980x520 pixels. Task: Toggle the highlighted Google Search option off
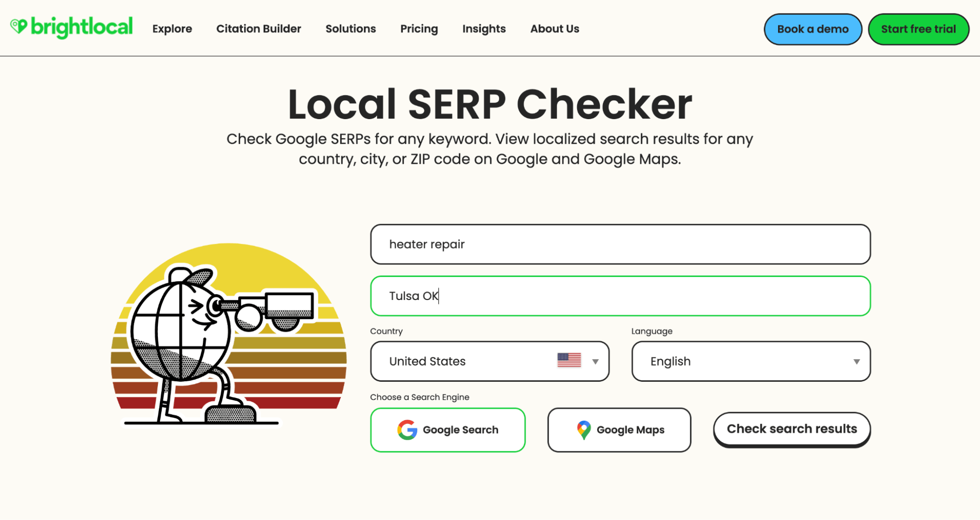(448, 430)
